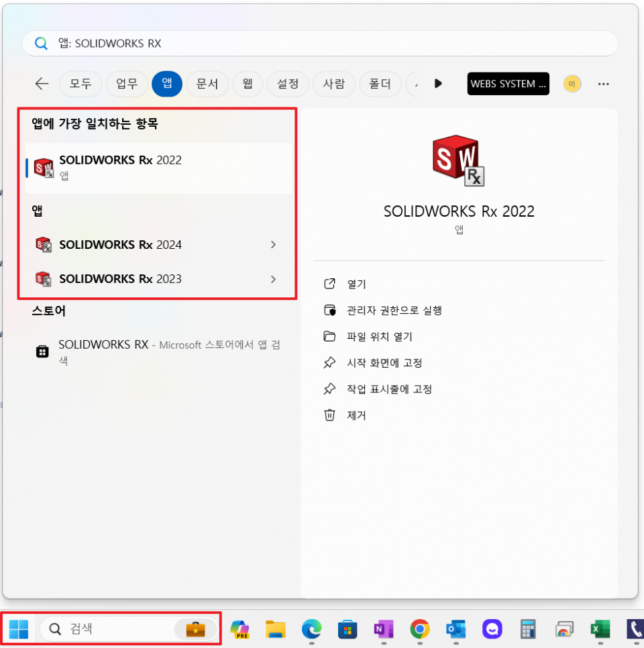Open the Windows Start button
Screen dimensions: 644x648
[x=19, y=629]
